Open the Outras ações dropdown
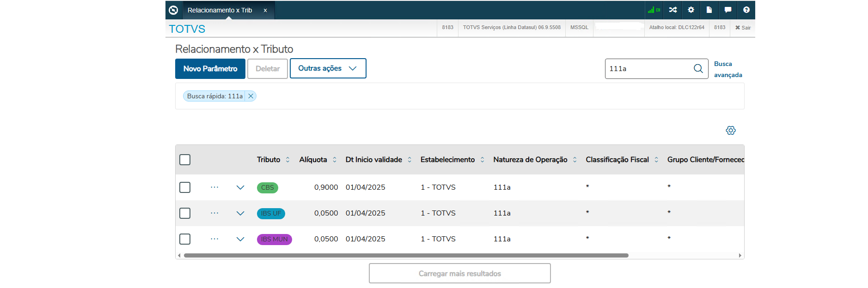 (x=328, y=68)
